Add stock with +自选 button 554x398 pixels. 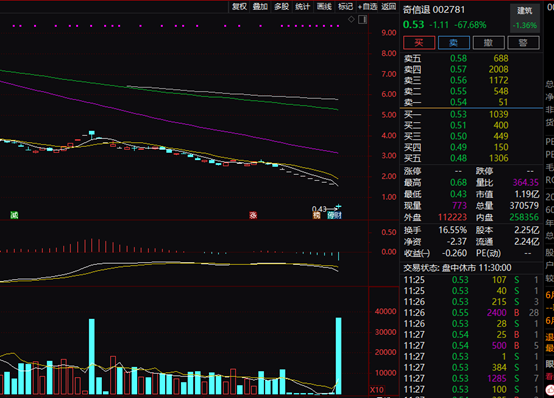pyautogui.click(x=367, y=6)
